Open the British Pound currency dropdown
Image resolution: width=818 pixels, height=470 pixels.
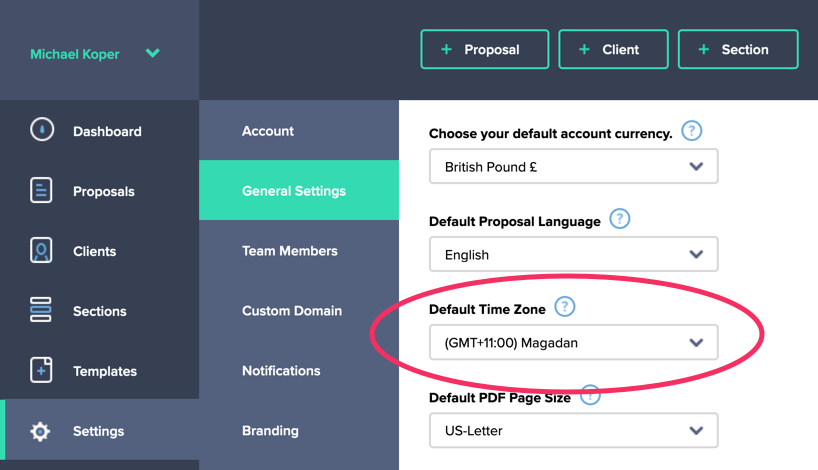click(573, 167)
